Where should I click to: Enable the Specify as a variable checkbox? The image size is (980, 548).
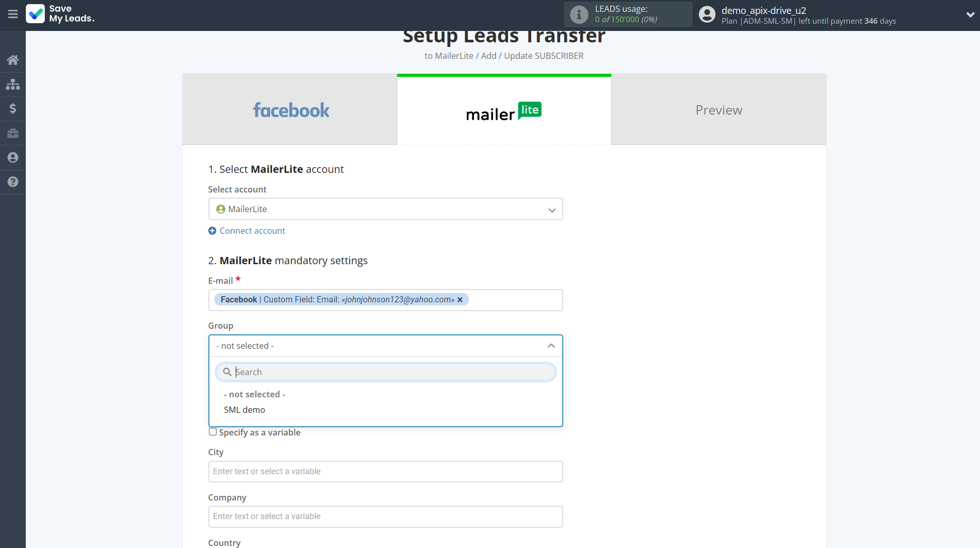pos(213,432)
